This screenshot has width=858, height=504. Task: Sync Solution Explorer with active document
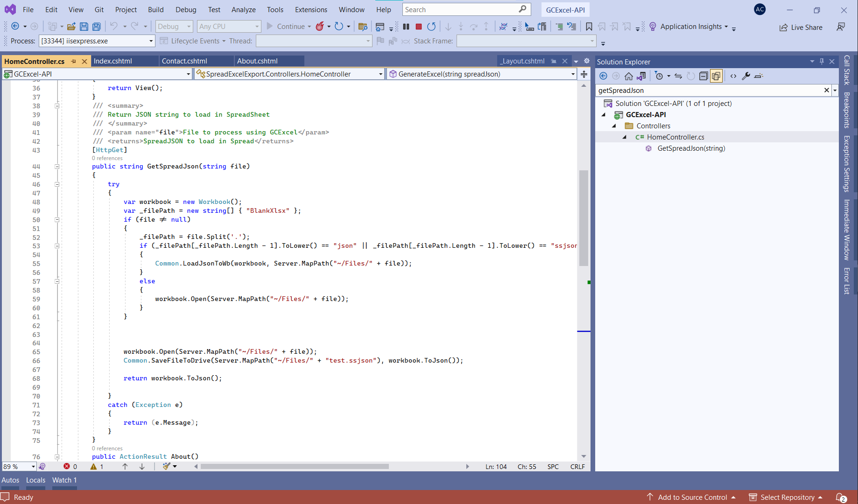[x=642, y=76]
